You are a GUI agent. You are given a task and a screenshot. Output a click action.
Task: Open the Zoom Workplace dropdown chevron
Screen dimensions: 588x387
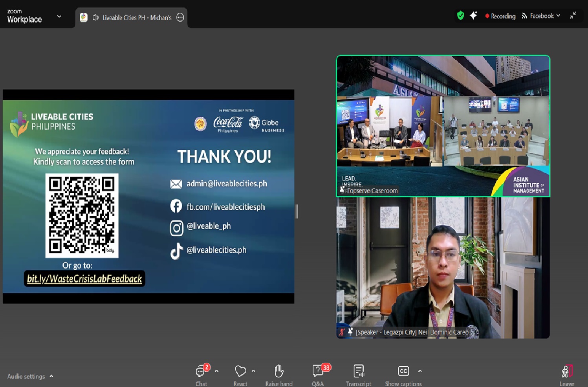[59, 17]
